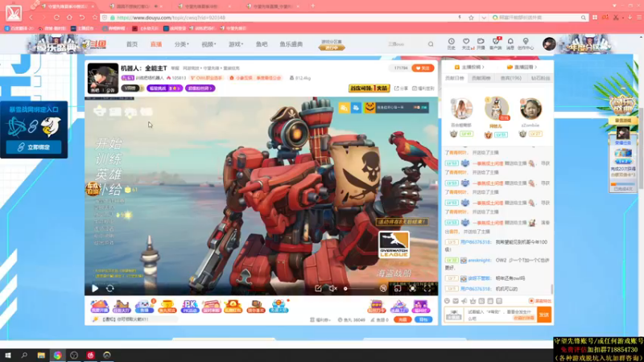Open 鱼乐盛典 in the navigation bar
This screenshot has width=644, height=362.
[291, 44]
